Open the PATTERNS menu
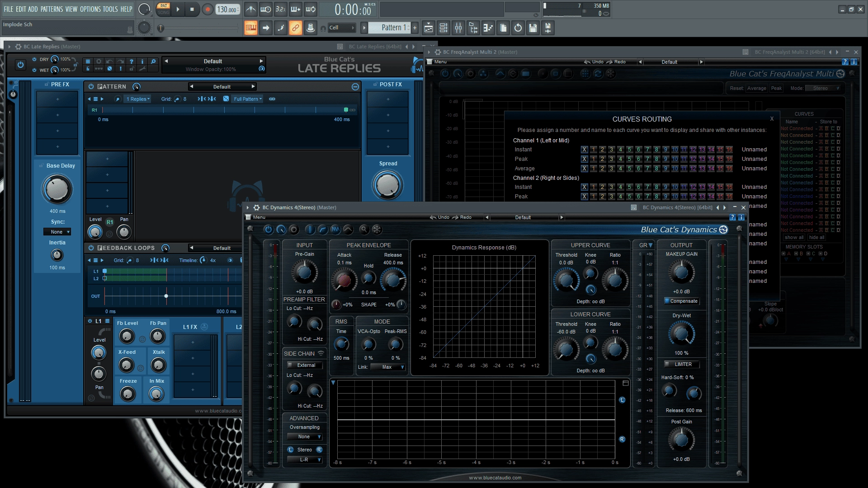868x488 pixels. pos(52,9)
